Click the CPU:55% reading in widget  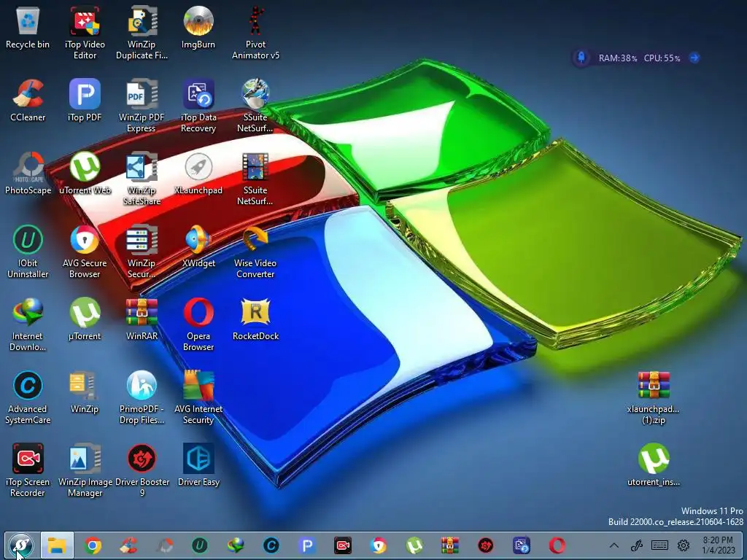(662, 58)
